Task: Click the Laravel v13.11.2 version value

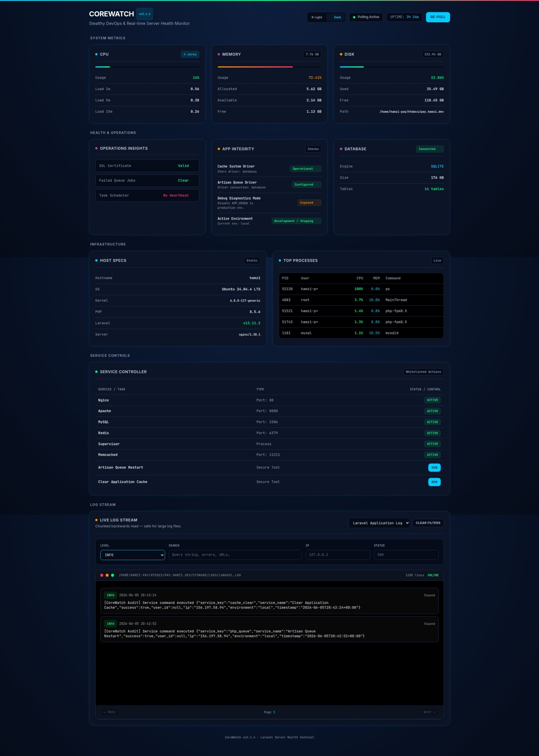Action: point(252,323)
